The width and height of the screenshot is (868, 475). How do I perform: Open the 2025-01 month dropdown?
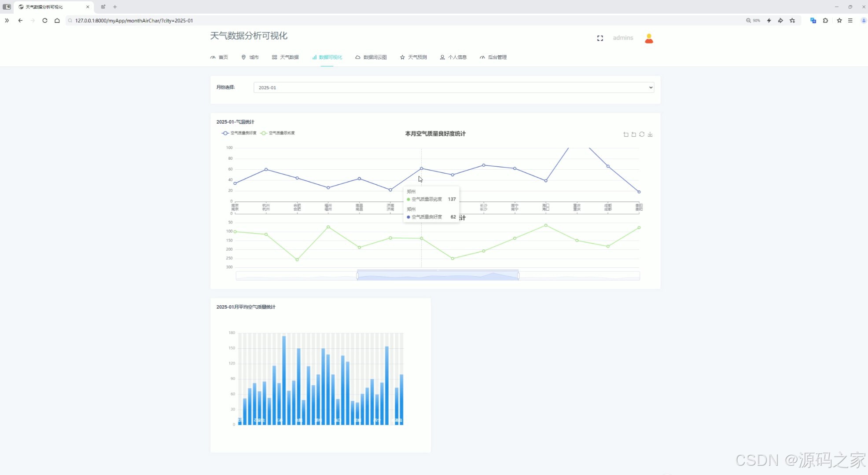click(x=453, y=88)
